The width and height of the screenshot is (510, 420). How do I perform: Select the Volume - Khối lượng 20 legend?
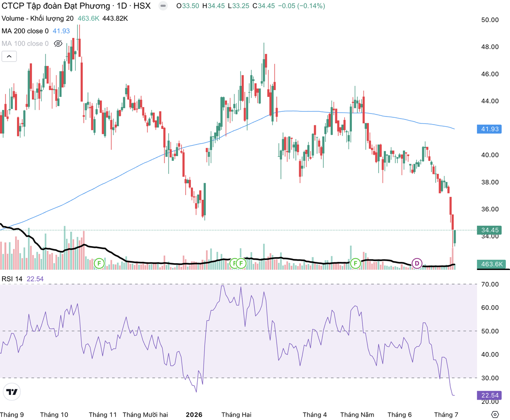(37, 19)
